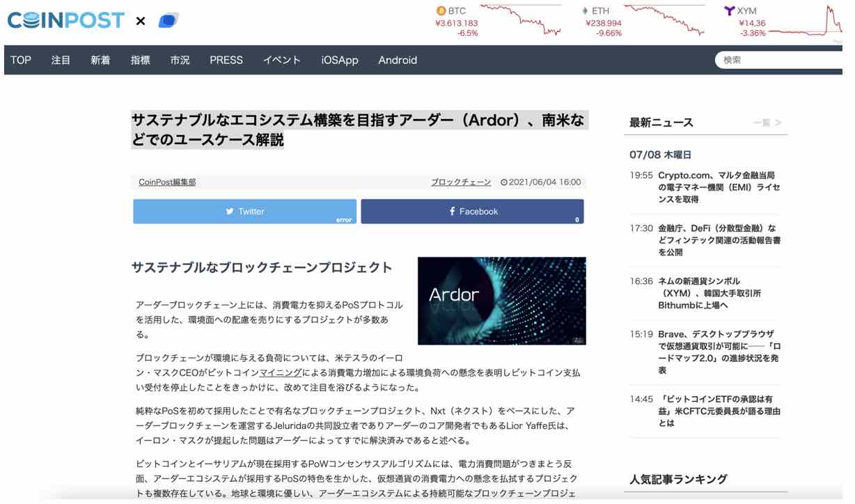This screenshot has height=504, width=855.
Task: Open the Crypto.com マルタ金融当局 news item
Action: click(x=719, y=187)
